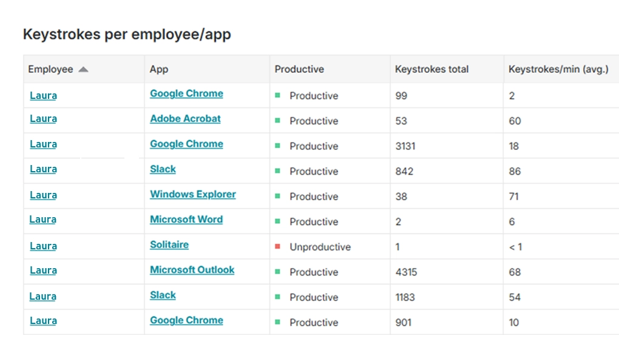Open Laura link in the 3131 keystrokes row
Image resolution: width=619 pixels, height=364 pixels.
(x=44, y=144)
